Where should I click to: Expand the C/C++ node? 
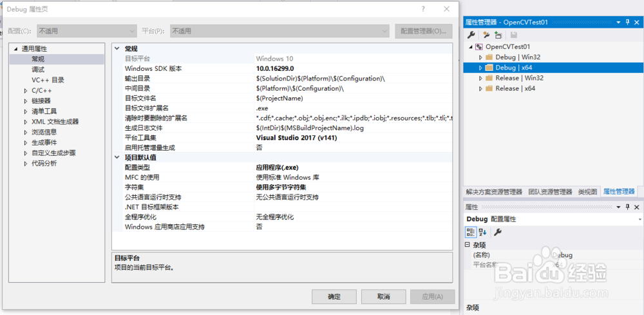(26, 91)
